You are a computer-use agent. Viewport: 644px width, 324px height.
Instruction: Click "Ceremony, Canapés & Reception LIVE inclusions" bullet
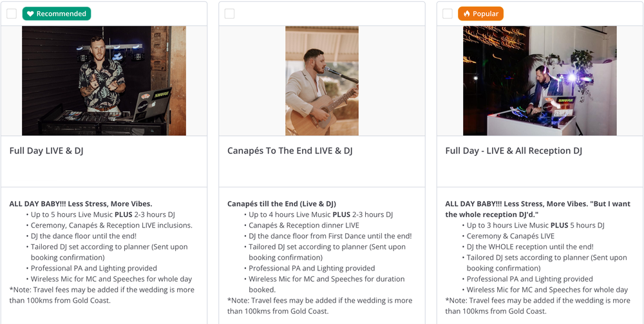[111, 225]
